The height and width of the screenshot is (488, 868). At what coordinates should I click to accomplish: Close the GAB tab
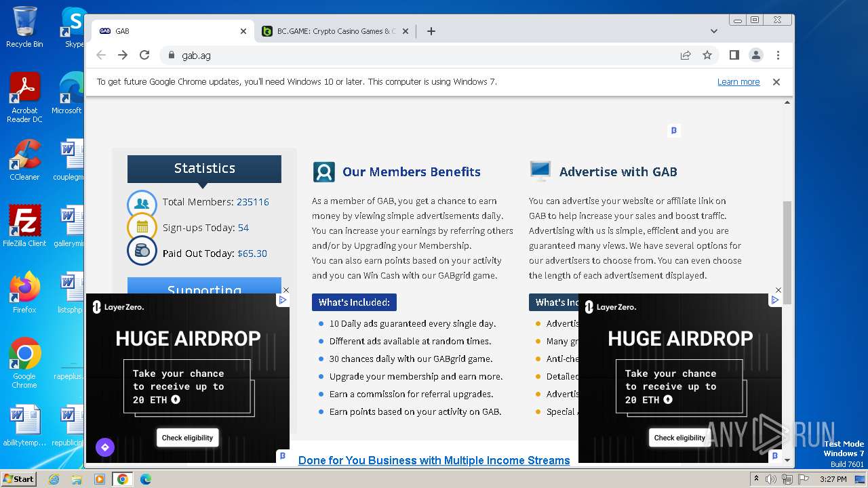tap(243, 31)
